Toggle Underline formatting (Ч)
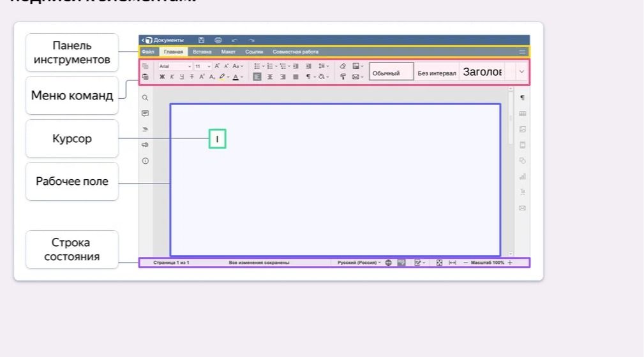 point(181,76)
